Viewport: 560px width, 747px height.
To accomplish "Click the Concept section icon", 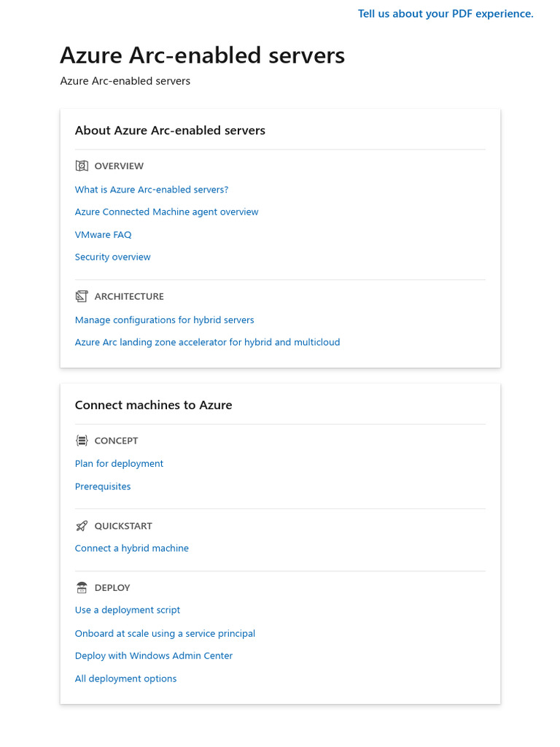I will [82, 441].
